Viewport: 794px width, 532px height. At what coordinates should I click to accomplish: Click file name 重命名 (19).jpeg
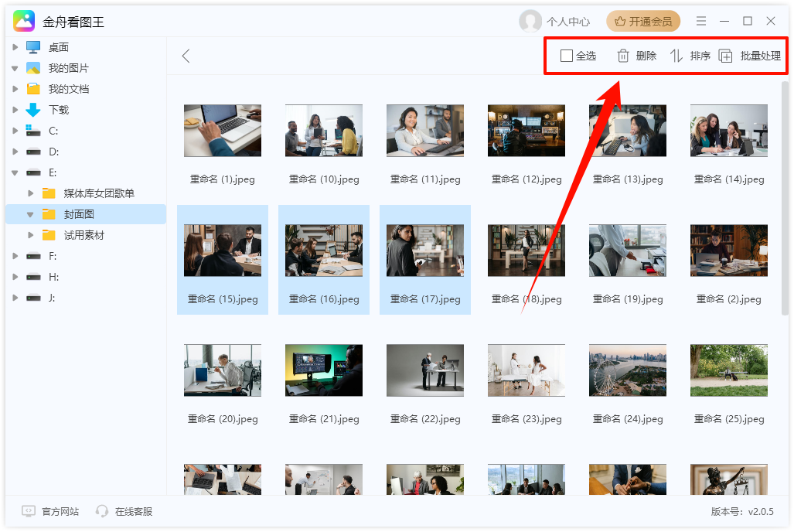(628, 299)
